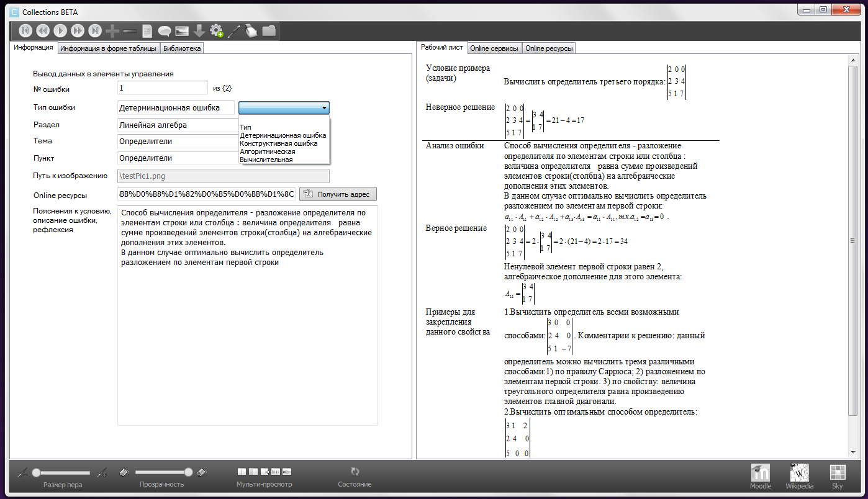The height and width of the screenshot is (499, 868).
Task: Choose third multi-view layout icon
Action: (264, 472)
